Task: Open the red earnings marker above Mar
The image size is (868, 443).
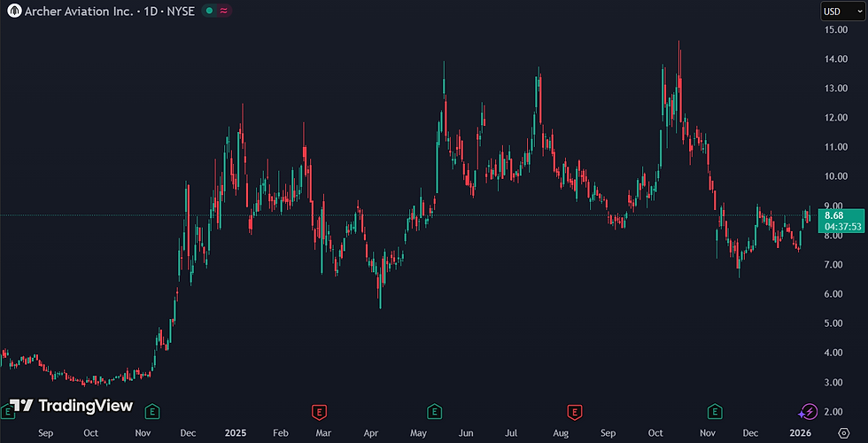Action: [x=319, y=411]
